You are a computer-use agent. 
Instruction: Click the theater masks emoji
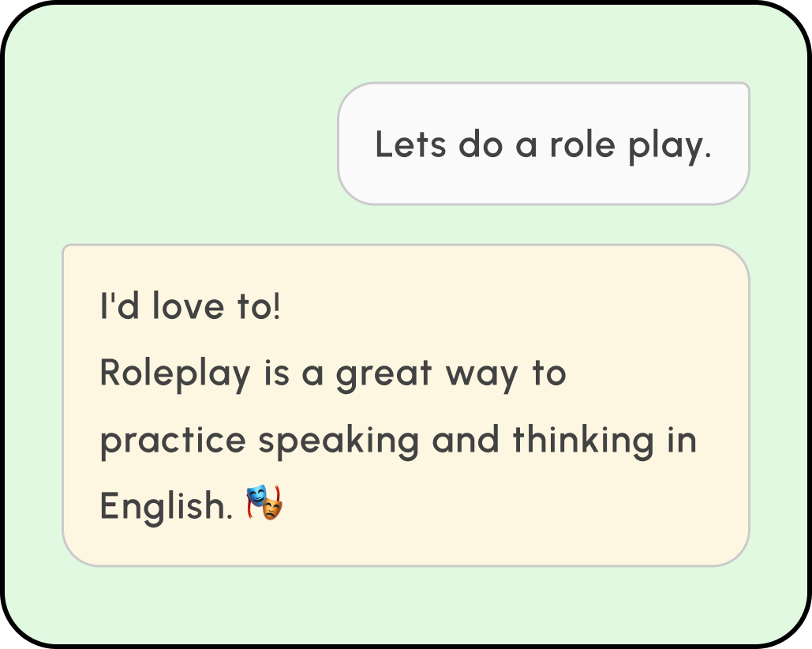tap(264, 503)
